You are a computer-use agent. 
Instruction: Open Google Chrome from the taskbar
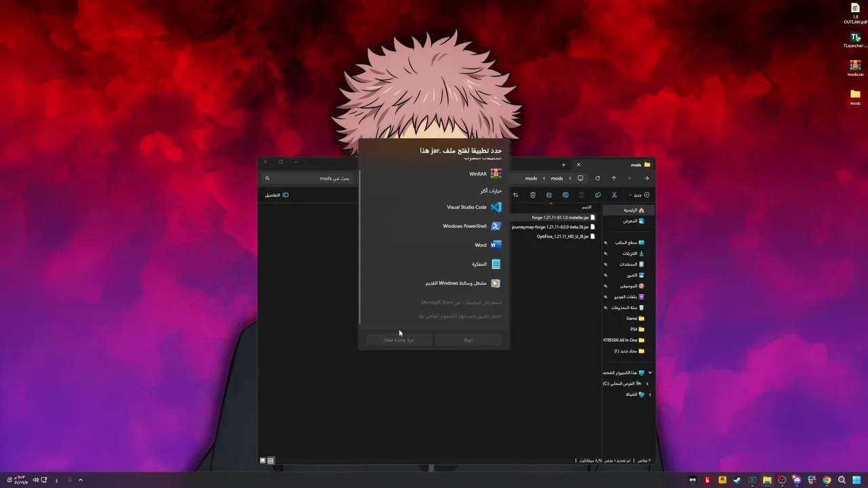coord(827,480)
